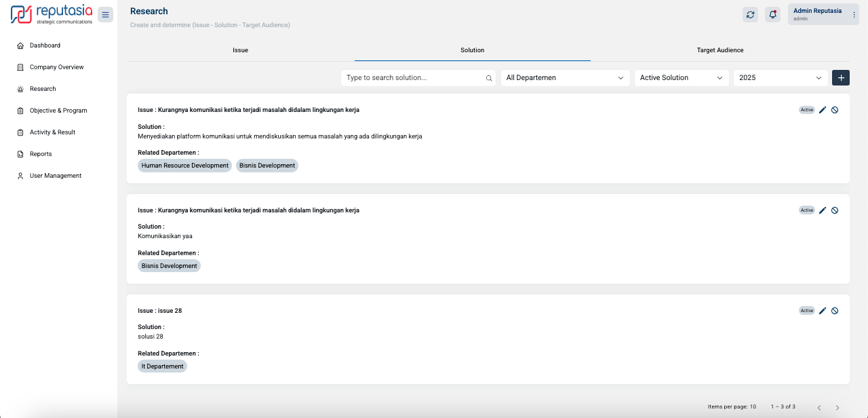Open the admin three-dots menu
This screenshot has width=868, height=418.
[854, 15]
